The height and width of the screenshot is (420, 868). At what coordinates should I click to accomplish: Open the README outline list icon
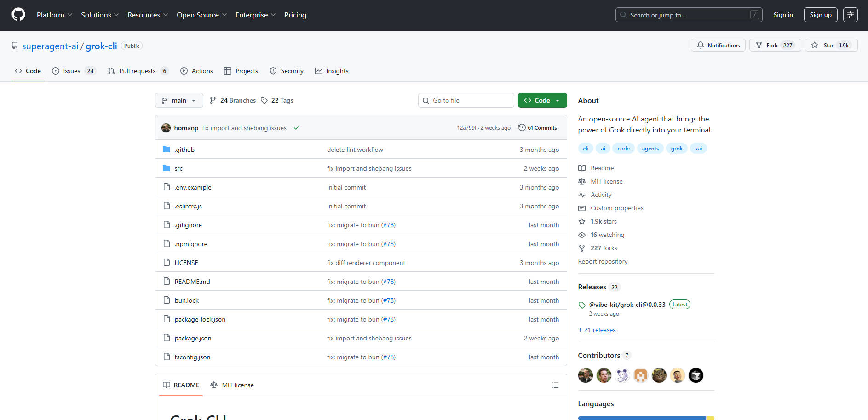[555, 385]
